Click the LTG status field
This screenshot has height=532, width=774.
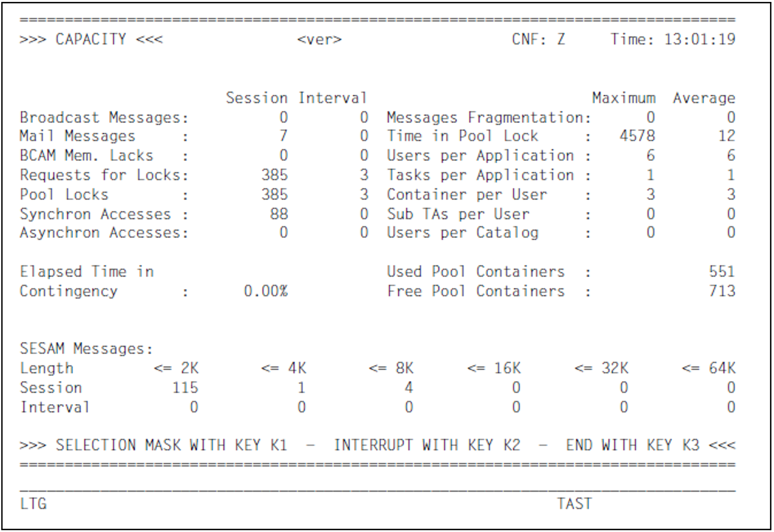point(33,503)
